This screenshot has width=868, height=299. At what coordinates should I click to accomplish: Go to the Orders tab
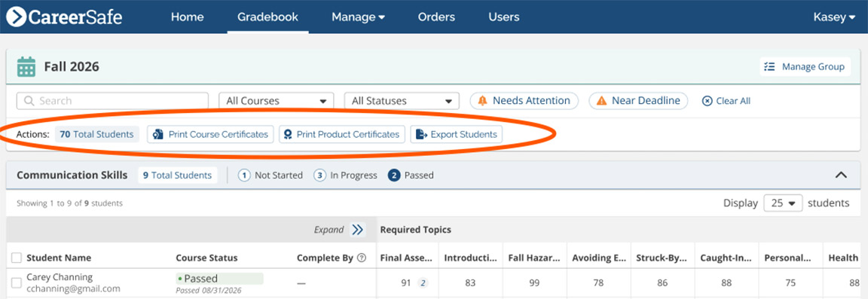(x=436, y=17)
